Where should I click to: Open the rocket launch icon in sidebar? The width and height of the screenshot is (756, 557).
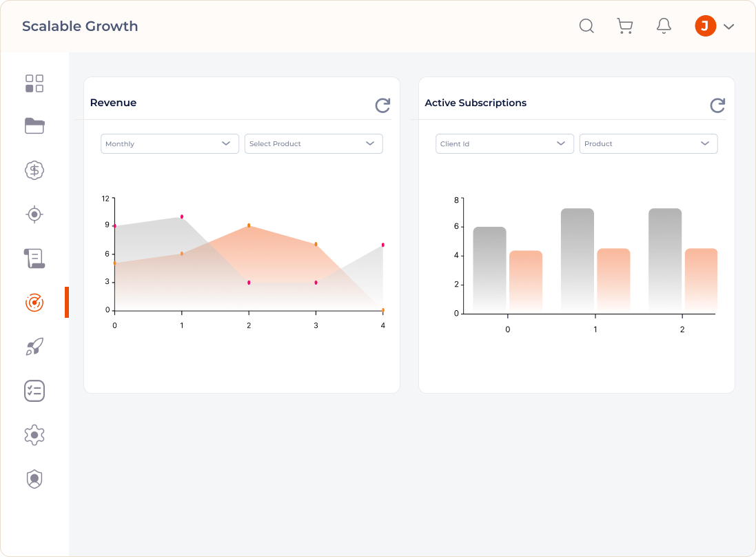pos(34,347)
